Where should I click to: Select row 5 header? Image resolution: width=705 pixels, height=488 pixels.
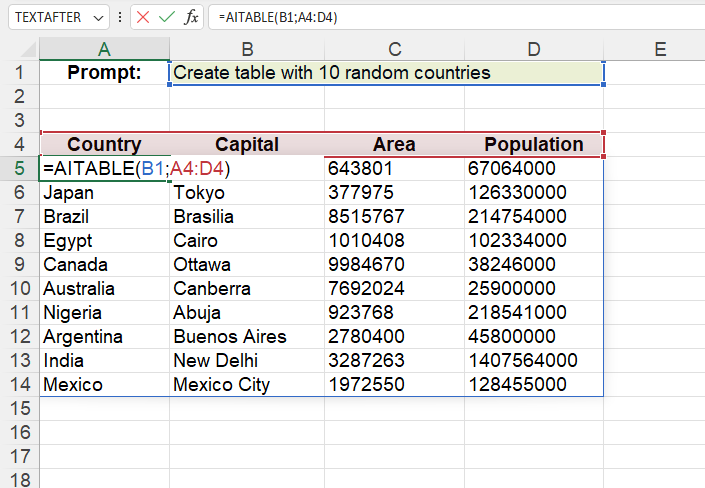(x=19, y=168)
